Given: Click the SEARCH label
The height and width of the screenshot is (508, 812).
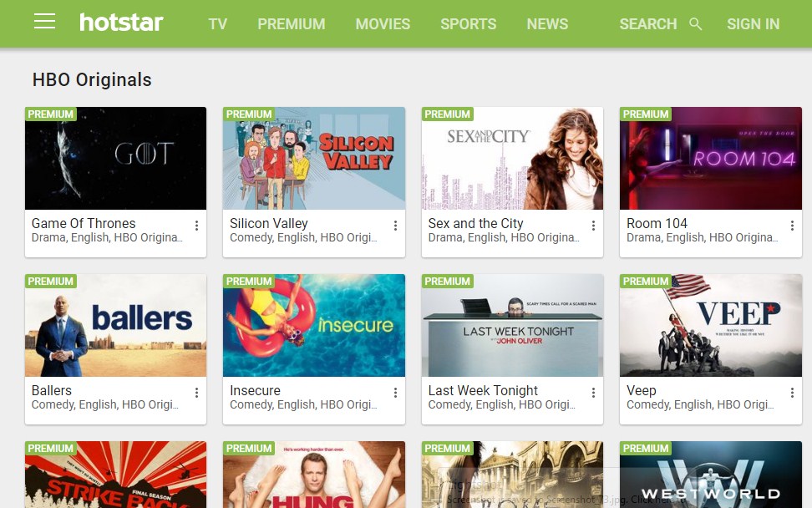Looking at the screenshot, I should click(x=647, y=24).
